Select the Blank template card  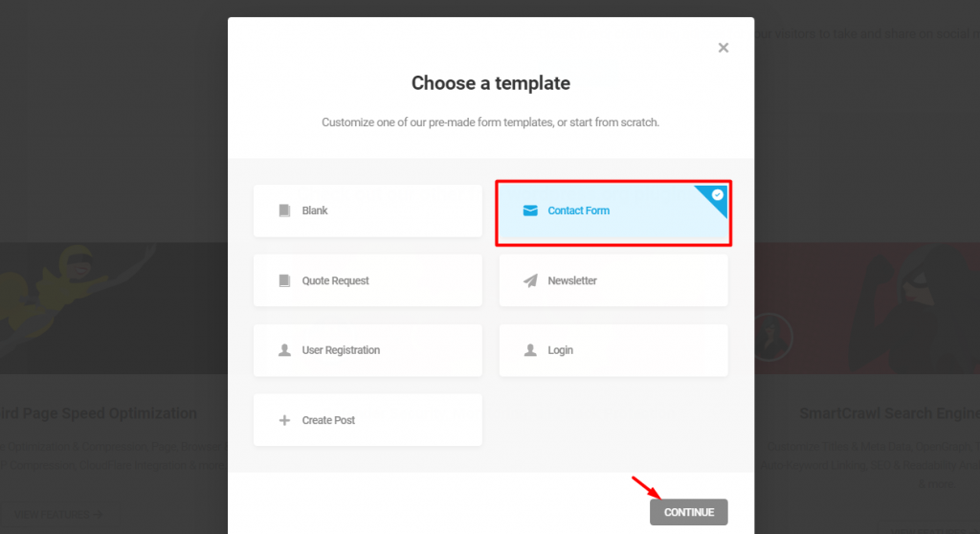367,211
